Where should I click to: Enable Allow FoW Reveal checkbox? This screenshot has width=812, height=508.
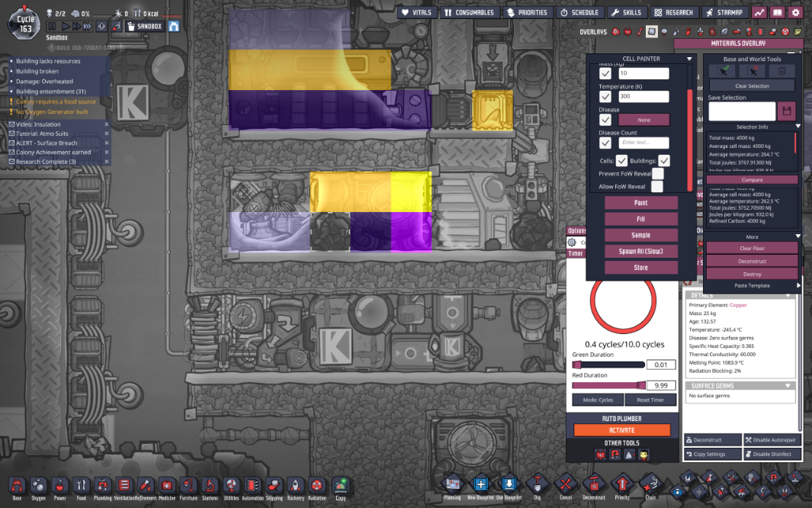pyautogui.click(x=657, y=186)
